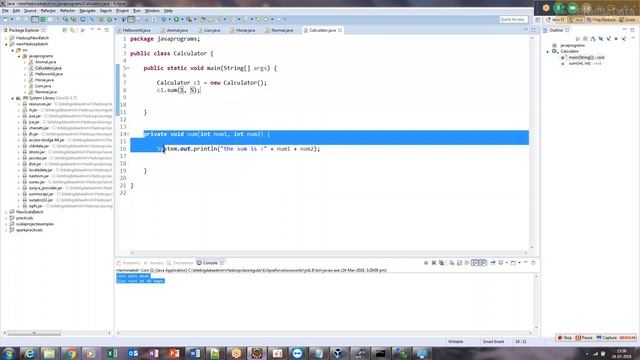640x360 pixels.
Task: Open Windows Explorer from the taskbar
Action: click(50, 353)
